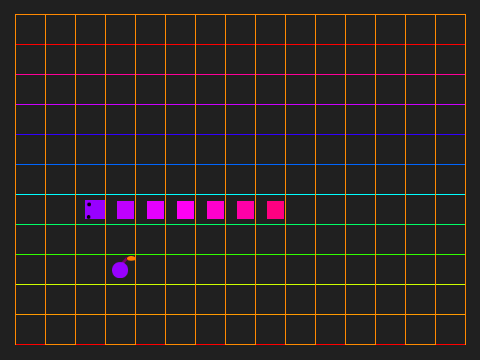This screenshot has height=360, width=480.
Task: Click the top-right corner cell of the grid
Action: click(x=450, y=29)
